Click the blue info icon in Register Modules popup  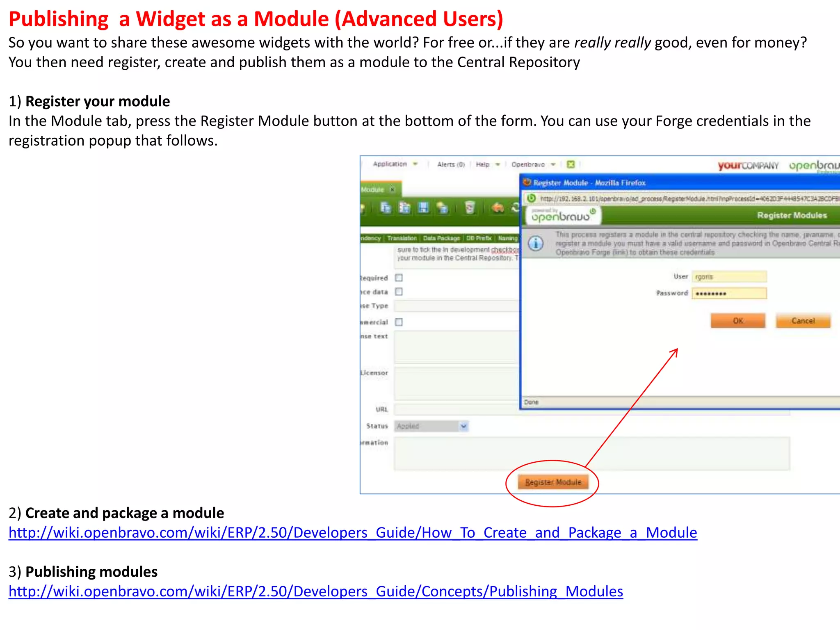[535, 243]
